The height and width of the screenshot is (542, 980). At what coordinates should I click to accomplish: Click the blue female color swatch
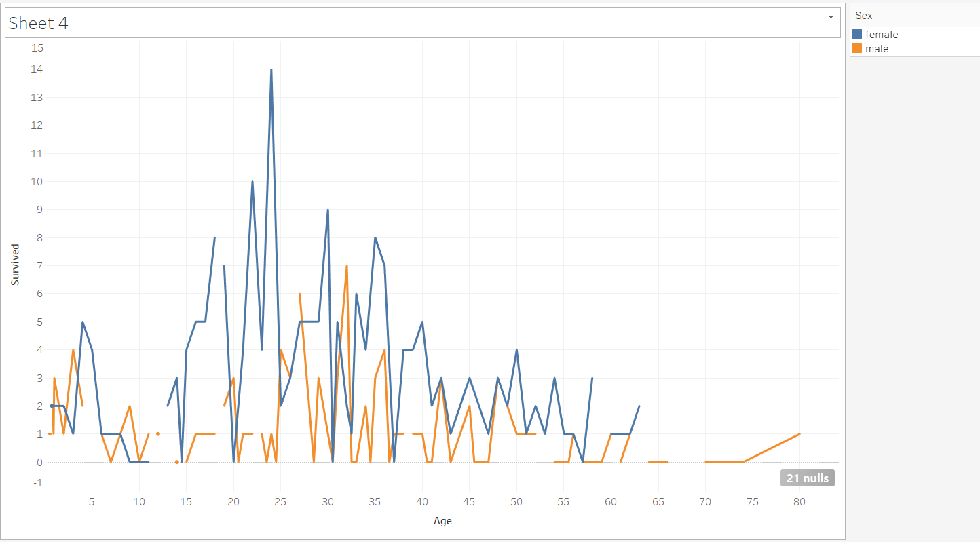[856, 34]
